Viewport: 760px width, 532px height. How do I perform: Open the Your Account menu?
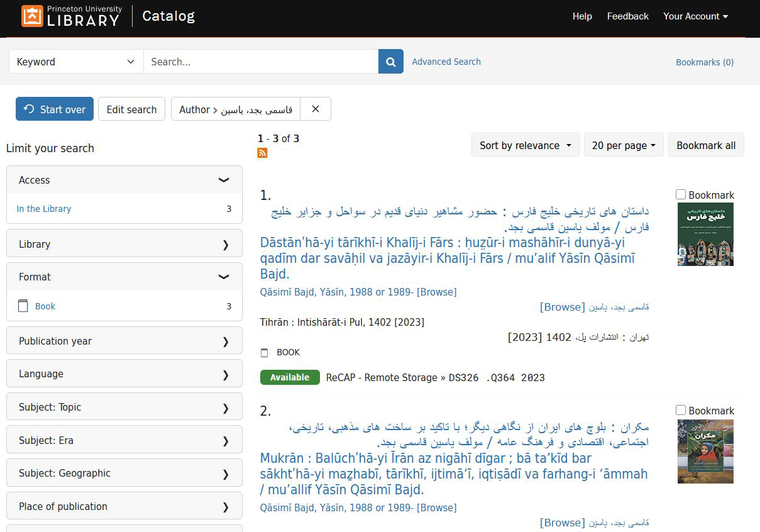click(x=695, y=16)
